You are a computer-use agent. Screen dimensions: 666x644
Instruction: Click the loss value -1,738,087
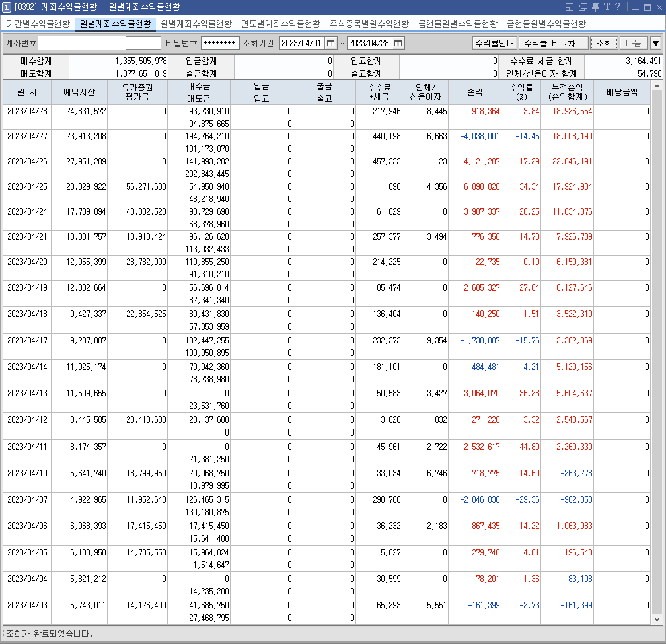click(480, 340)
